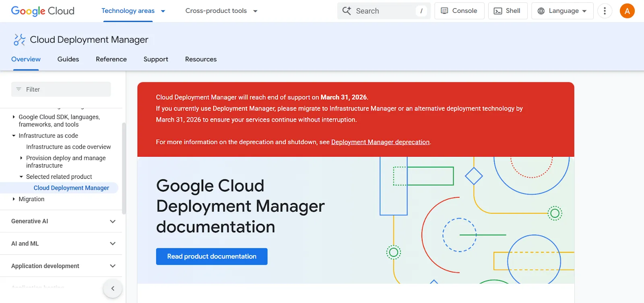Collapse the Selected related product item

pyautogui.click(x=21, y=177)
